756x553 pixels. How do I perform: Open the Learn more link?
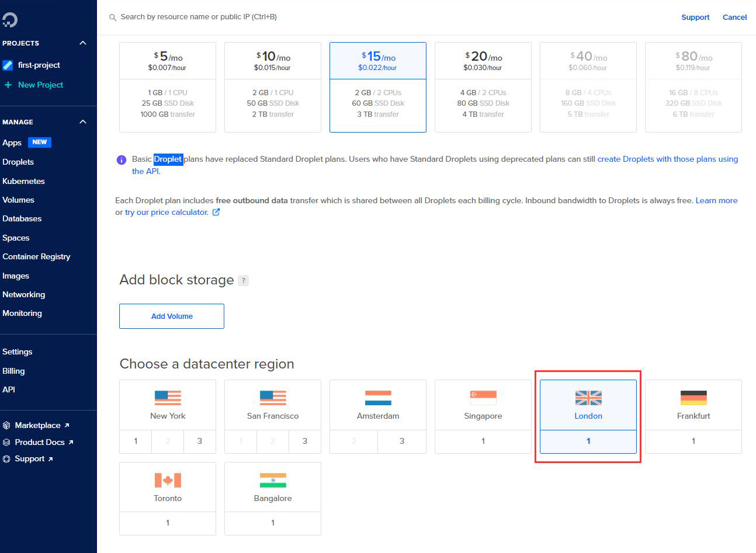click(x=716, y=200)
